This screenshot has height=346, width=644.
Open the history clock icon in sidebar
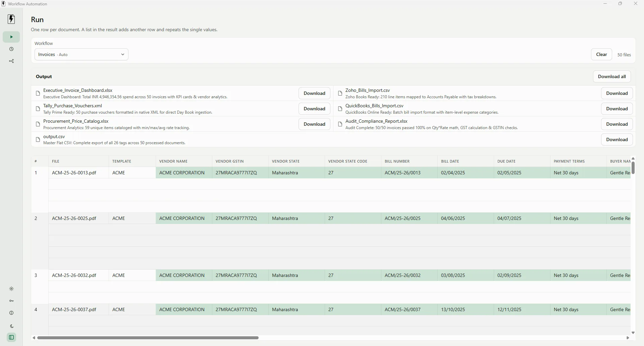tap(11, 49)
